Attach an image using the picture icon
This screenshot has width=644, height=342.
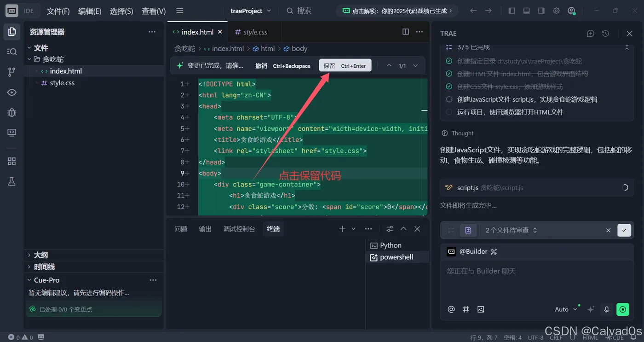481,309
